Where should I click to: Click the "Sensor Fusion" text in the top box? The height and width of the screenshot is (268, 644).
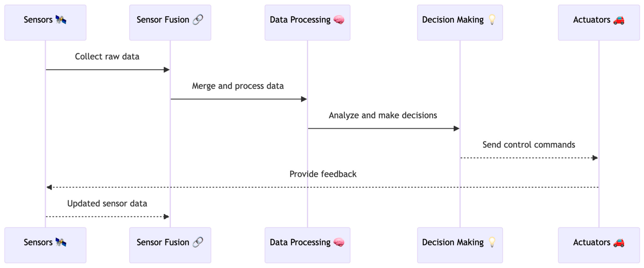(x=163, y=20)
